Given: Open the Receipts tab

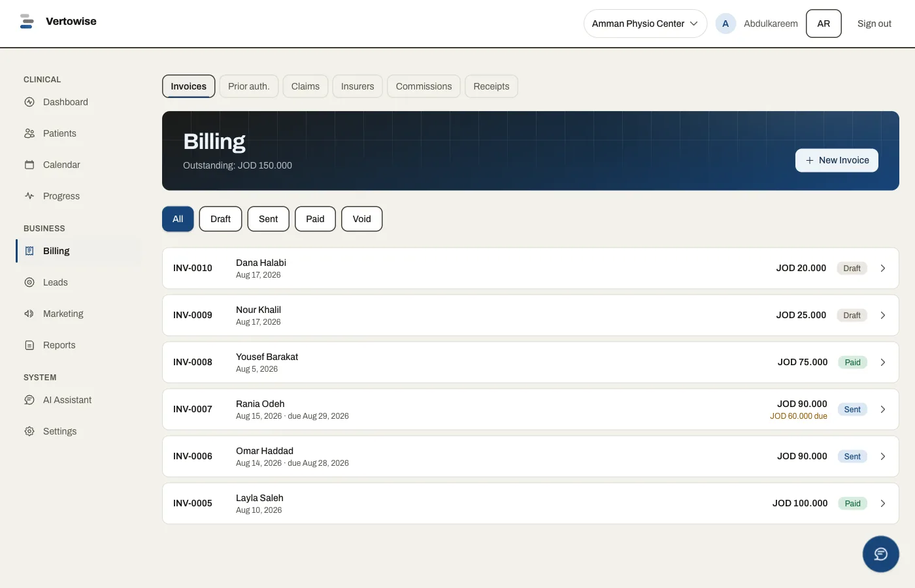Looking at the screenshot, I should [x=491, y=86].
